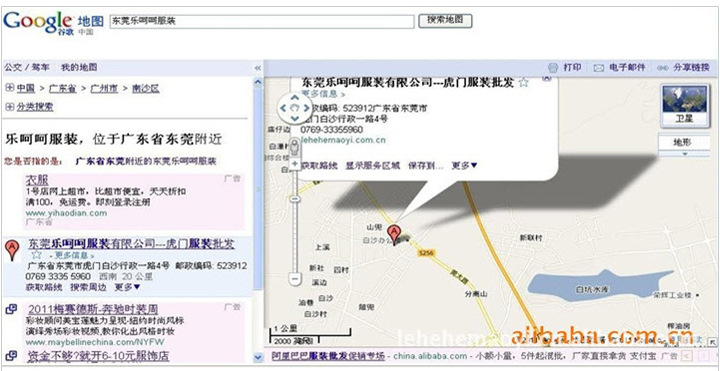
Task: Click the 分享链接 chain icon
Action: coord(663,68)
